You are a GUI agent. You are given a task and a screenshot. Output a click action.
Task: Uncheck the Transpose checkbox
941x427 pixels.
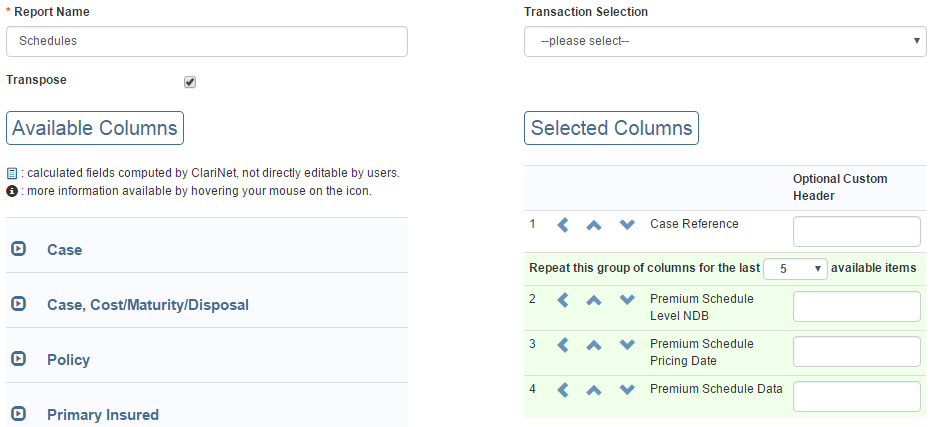coord(190,82)
